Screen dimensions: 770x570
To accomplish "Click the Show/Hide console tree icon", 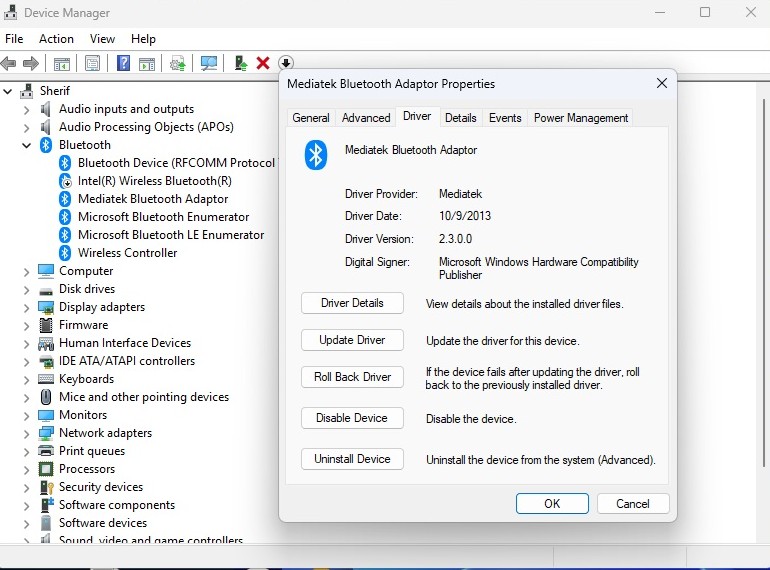I will point(62,63).
